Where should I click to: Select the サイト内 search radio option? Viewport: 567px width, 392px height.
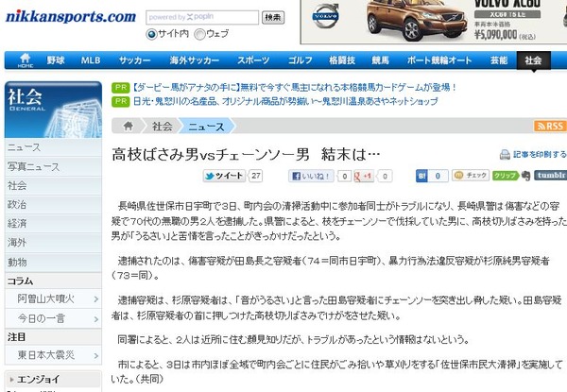click(x=151, y=34)
